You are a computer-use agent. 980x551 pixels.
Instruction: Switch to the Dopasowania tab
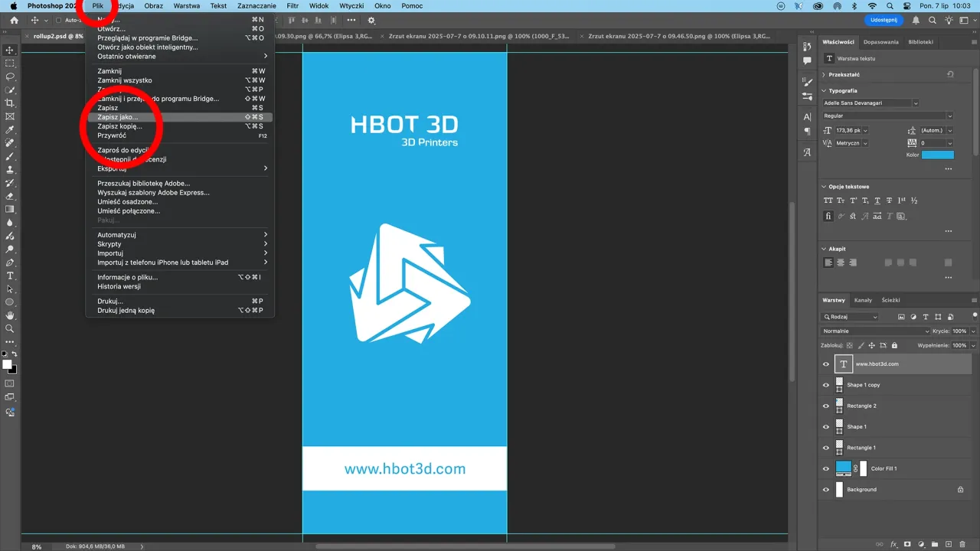coord(880,42)
